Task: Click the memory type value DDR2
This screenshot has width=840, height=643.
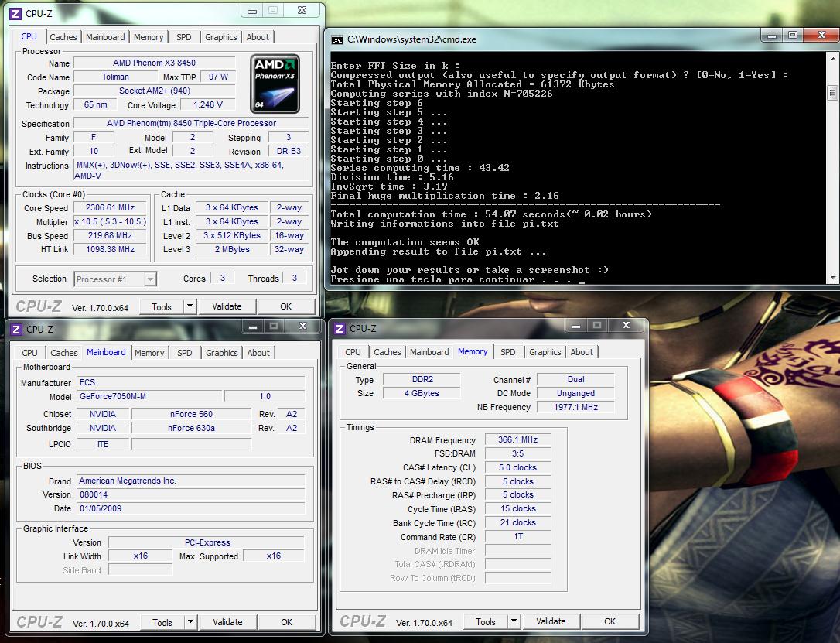Action: pyautogui.click(x=422, y=379)
